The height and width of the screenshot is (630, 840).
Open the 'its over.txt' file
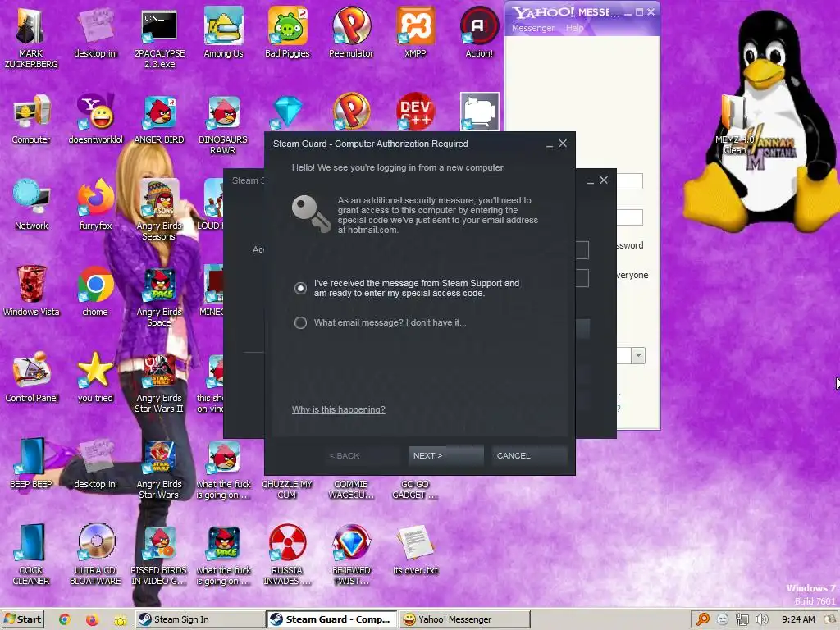pos(416,549)
